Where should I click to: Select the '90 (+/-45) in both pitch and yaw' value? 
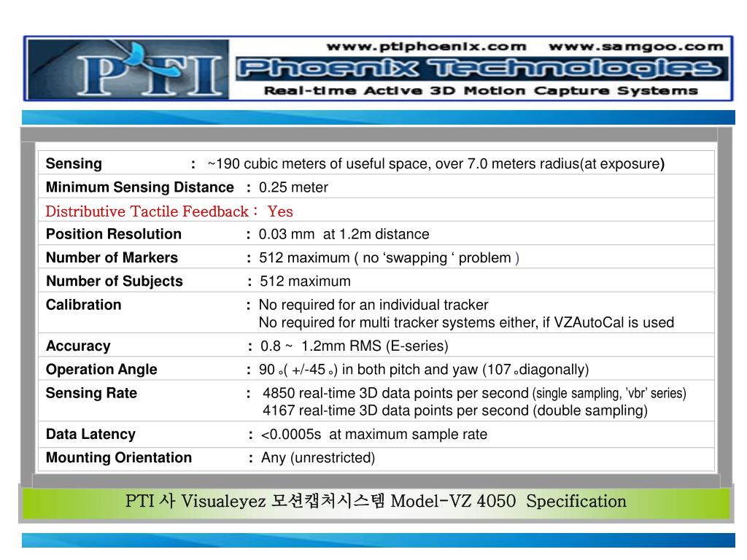(424, 370)
